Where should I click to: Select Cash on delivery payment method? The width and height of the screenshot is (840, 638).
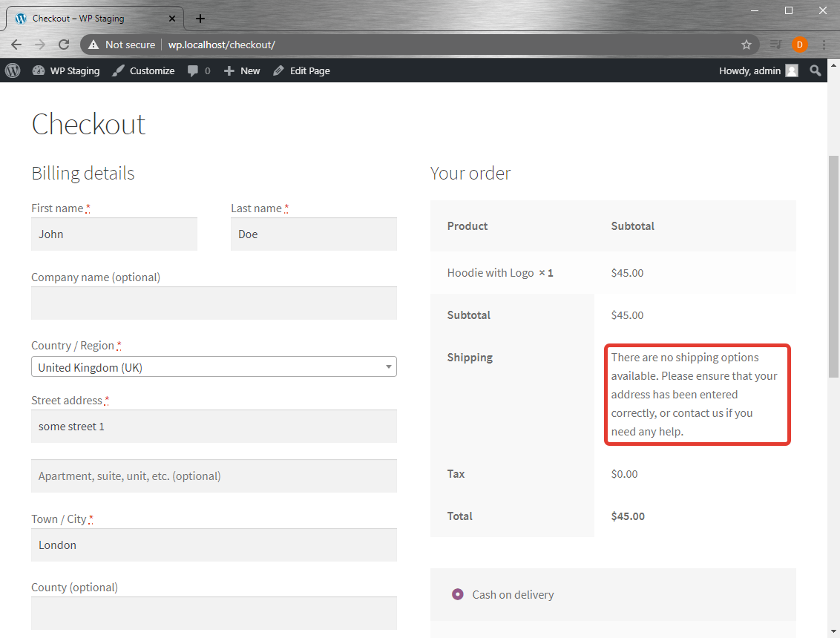coord(458,595)
